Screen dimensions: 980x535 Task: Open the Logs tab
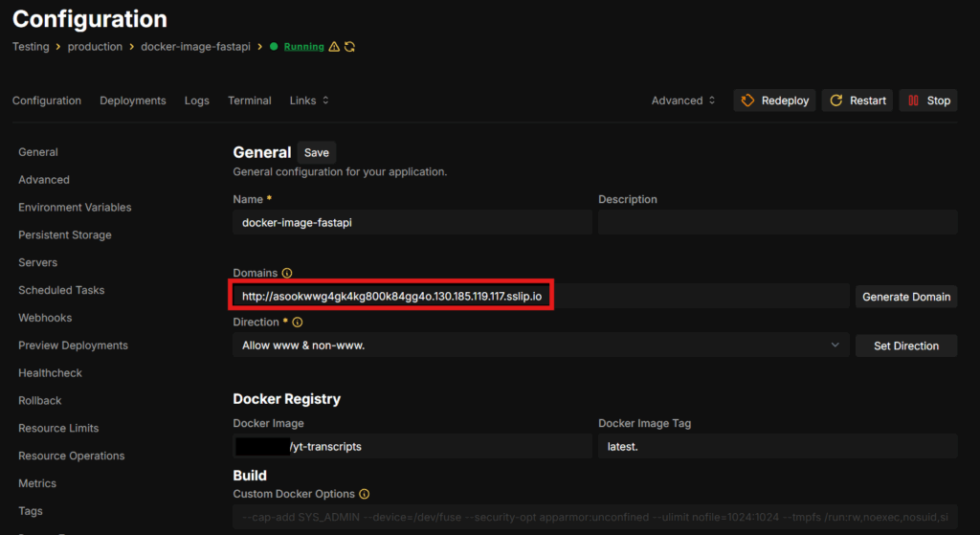pyautogui.click(x=197, y=100)
